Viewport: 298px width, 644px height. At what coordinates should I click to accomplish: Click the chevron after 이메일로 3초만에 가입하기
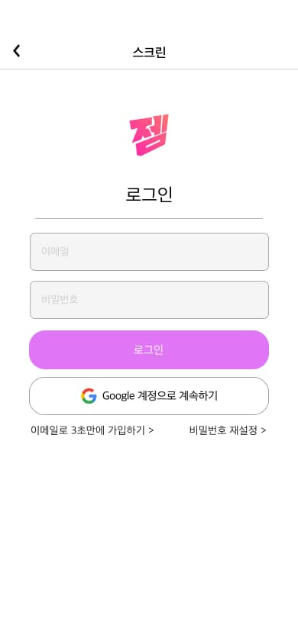point(151,430)
